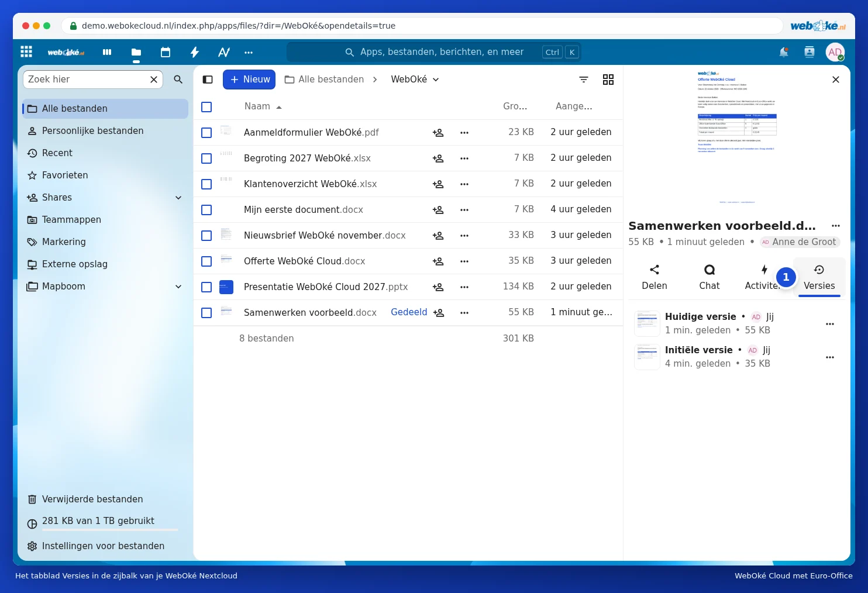Clear the Zoek hier search field

154,80
